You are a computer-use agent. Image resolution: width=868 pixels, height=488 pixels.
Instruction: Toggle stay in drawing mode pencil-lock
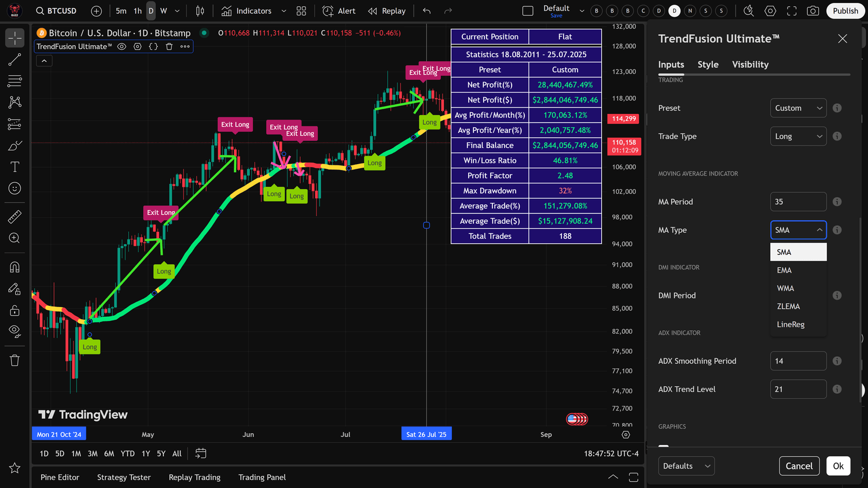point(15,289)
